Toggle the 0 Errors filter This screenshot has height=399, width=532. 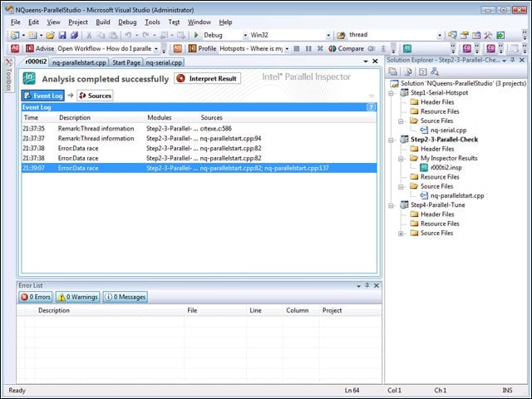click(x=36, y=297)
